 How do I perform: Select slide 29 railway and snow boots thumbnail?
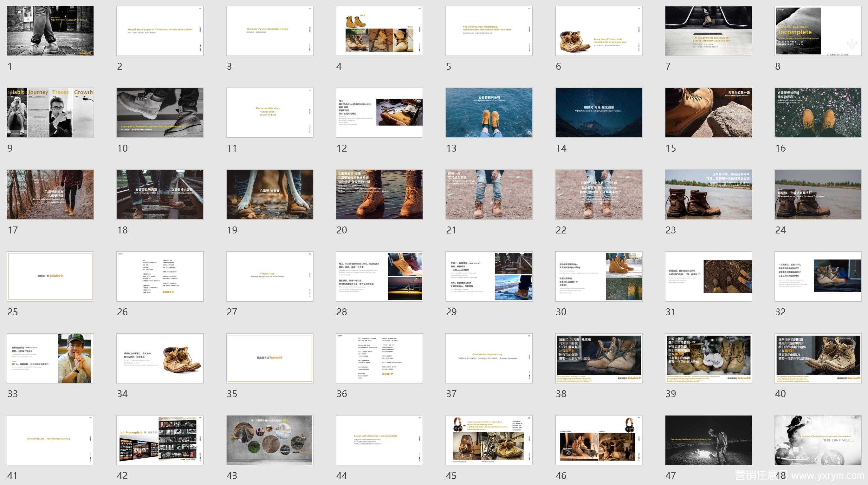pyautogui.click(x=489, y=276)
